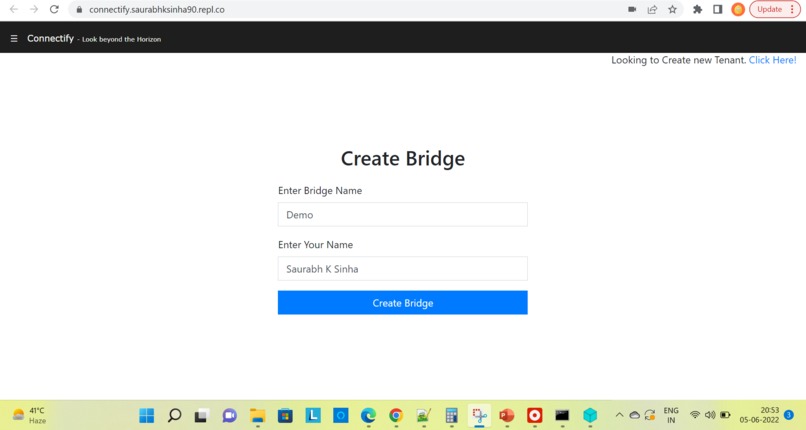Viewport: 806px width, 430px height.
Task: Click the Update browser button
Action: [x=775, y=9]
